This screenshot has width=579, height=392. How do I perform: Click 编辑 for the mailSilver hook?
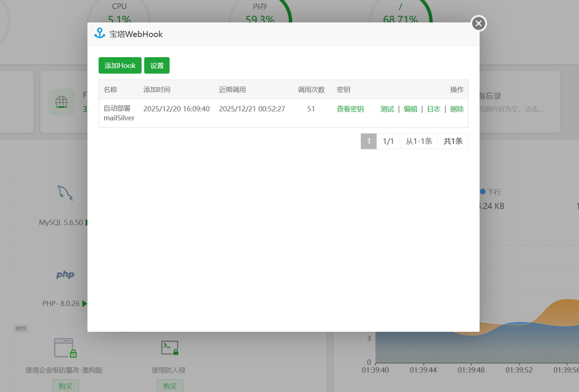pos(411,109)
